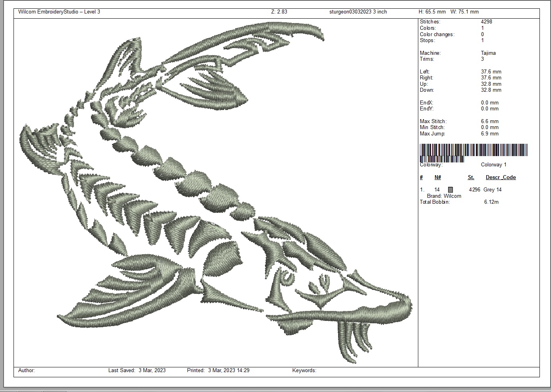Click the St. column header

[x=471, y=178]
